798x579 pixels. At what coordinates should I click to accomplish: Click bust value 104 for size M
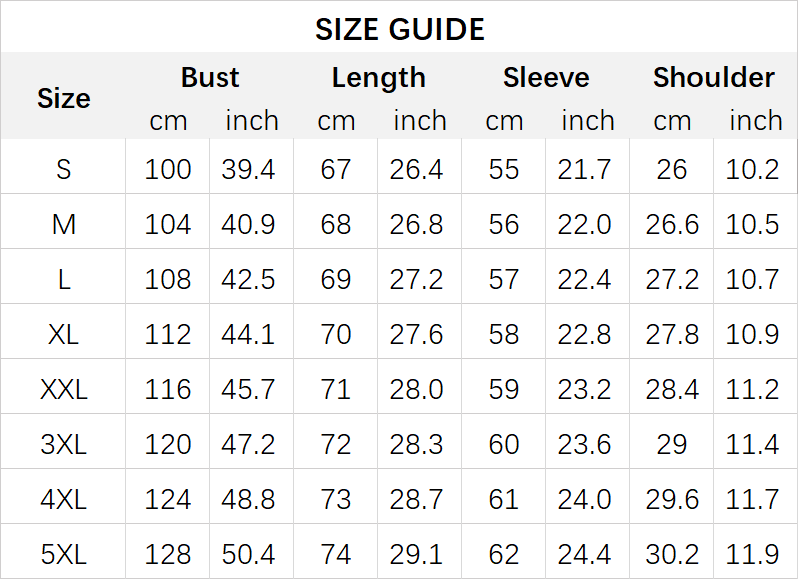[168, 224]
